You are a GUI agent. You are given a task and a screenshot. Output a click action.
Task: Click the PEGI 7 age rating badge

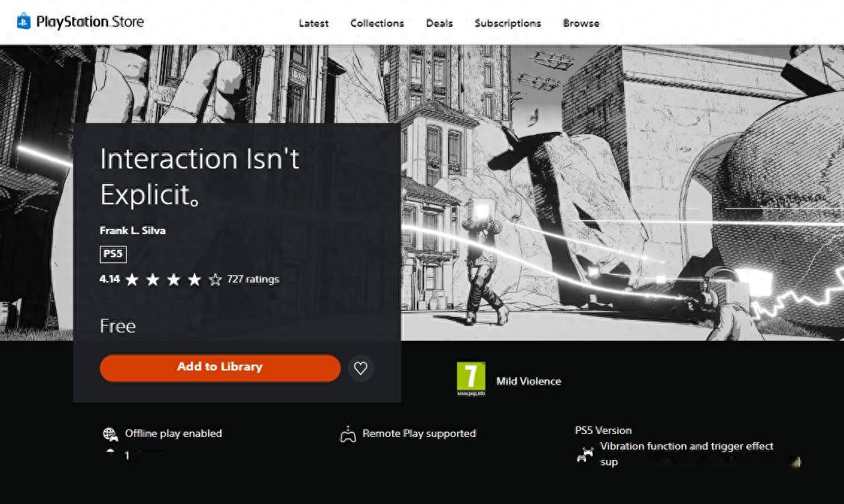point(470,379)
